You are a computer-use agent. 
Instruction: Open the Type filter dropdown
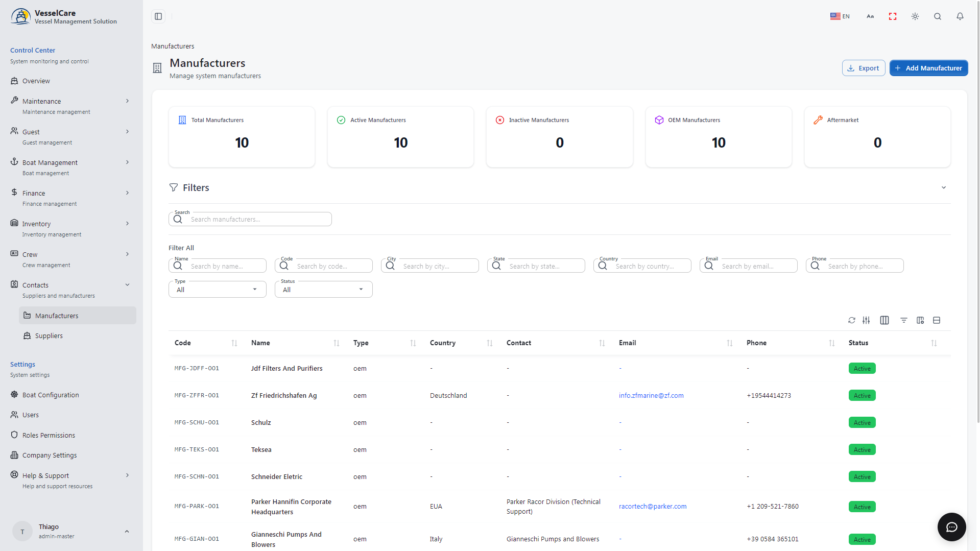tap(218, 290)
